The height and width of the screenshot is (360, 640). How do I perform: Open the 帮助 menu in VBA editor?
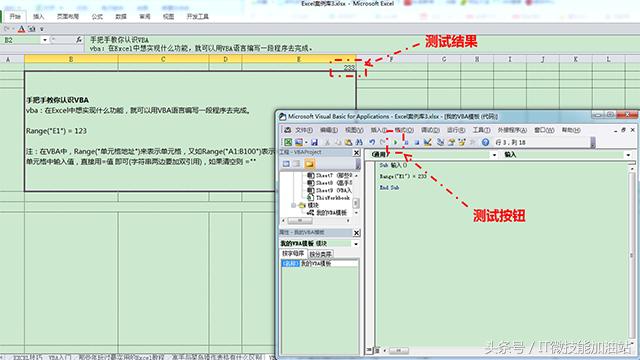click(x=571, y=130)
